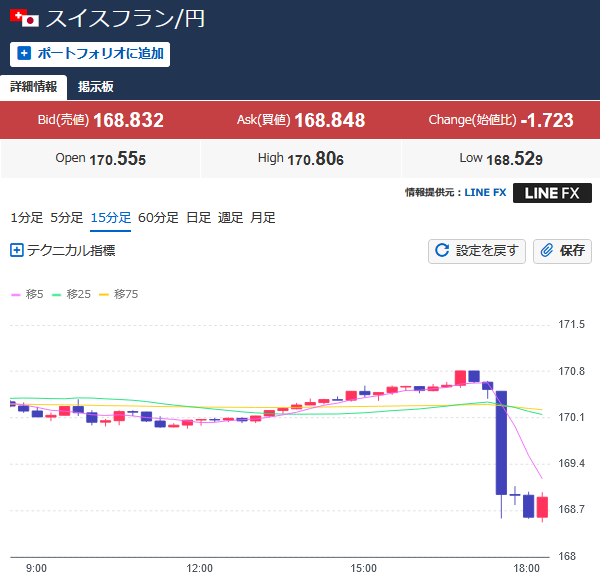600x575 pixels.
Task: Click the 168.7 price axis label
Action: pyautogui.click(x=572, y=509)
